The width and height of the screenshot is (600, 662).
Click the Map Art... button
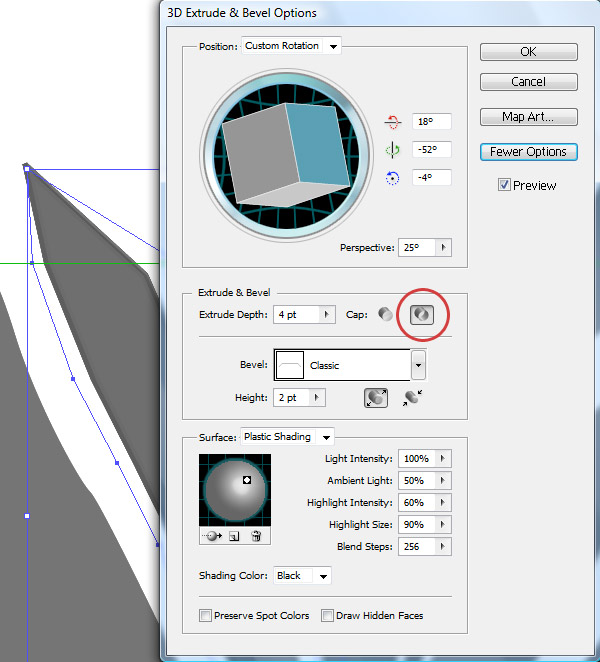[x=528, y=117]
